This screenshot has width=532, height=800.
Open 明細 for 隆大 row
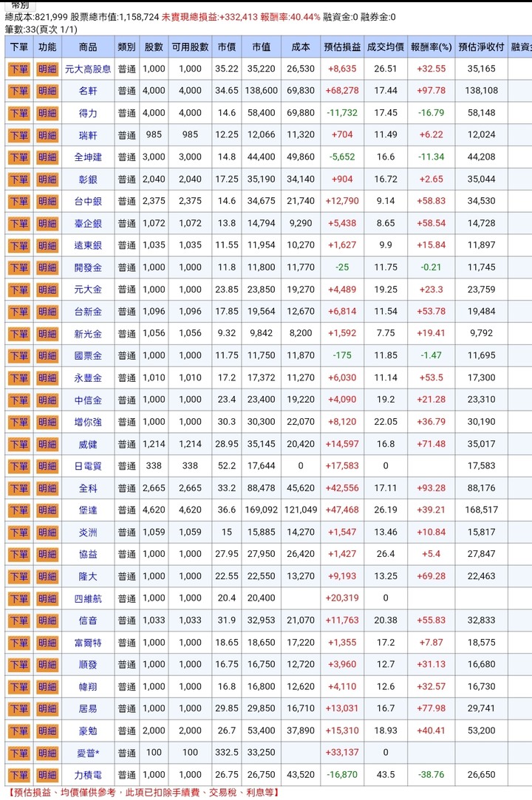[x=47, y=577]
